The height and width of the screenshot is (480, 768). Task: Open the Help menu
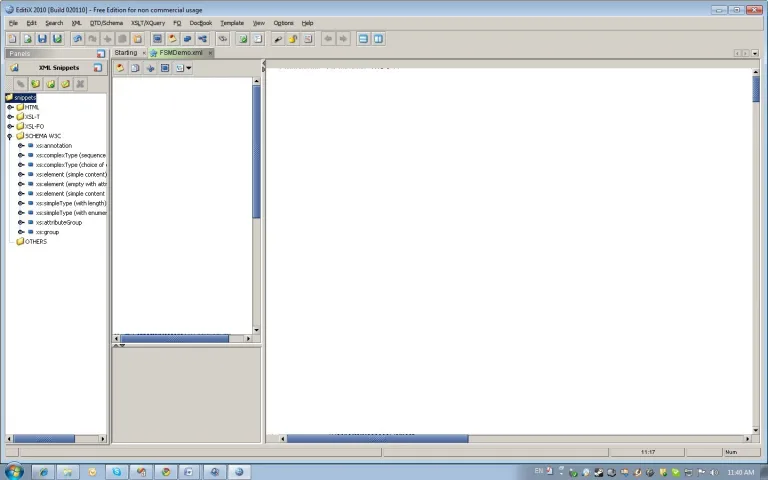[307, 23]
